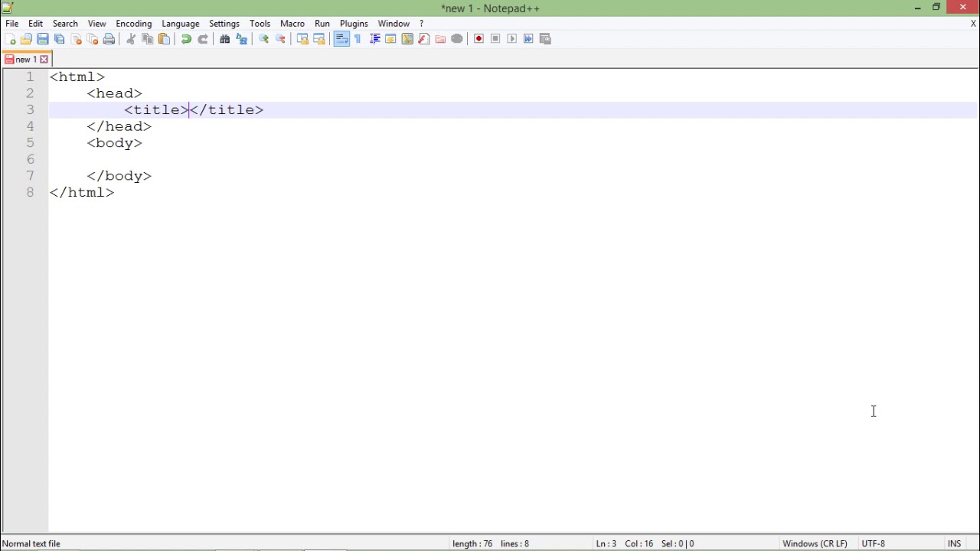
Task: Open the Plugins menu
Action: pos(354,24)
